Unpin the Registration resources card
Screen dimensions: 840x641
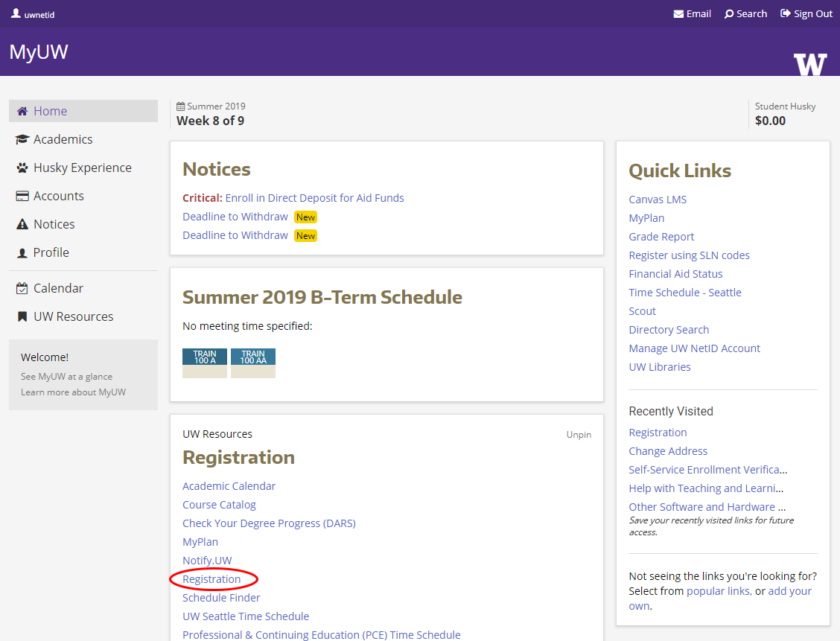coord(579,435)
